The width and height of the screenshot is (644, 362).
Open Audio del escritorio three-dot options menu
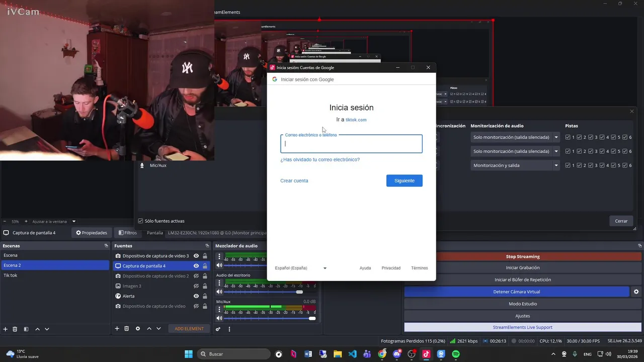(219, 284)
